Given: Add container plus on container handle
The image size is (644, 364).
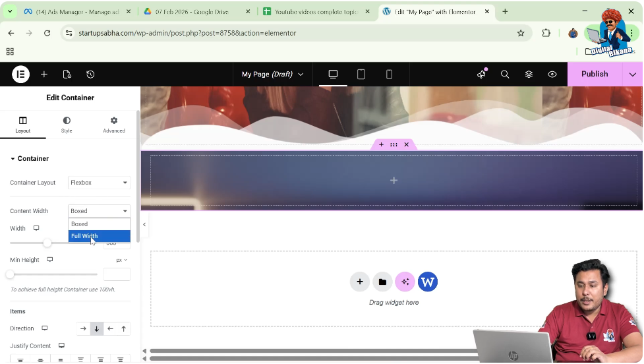Looking at the screenshot, I should tap(381, 144).
